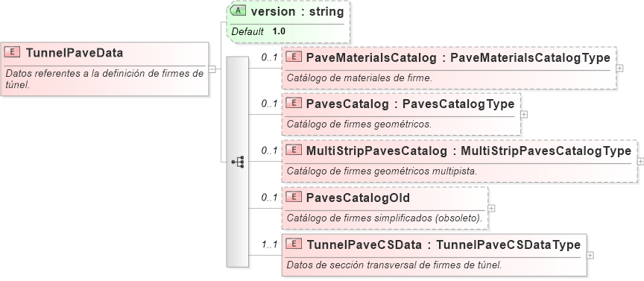Select TunnelPaveCSData : TunnelPaveCSDataType label

[443, 244]
